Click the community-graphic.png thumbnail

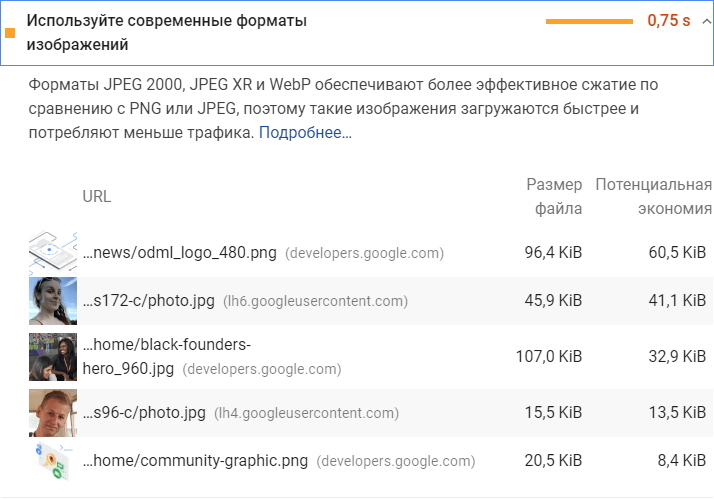53,461
